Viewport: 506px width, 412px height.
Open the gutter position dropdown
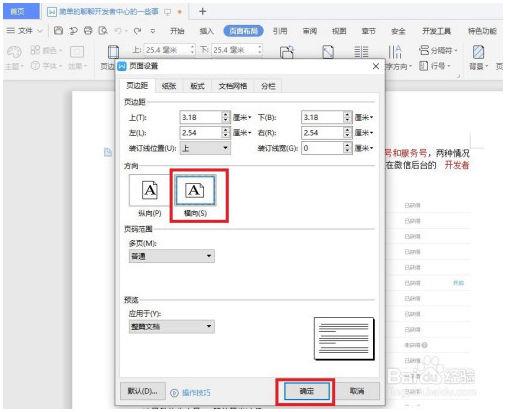pos(205,148)
